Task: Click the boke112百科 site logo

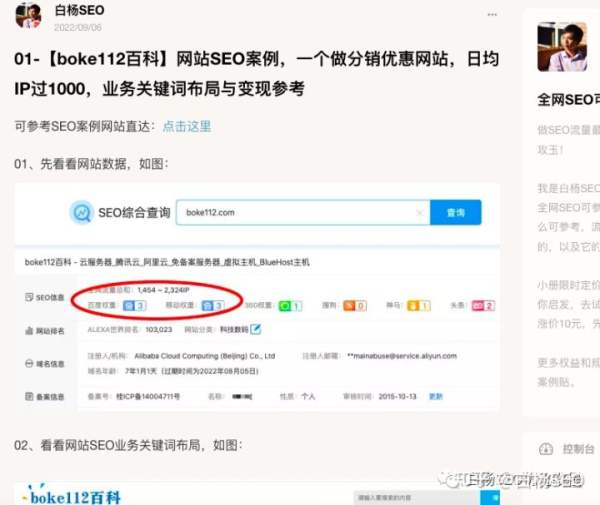Action: tap(72, 496)
